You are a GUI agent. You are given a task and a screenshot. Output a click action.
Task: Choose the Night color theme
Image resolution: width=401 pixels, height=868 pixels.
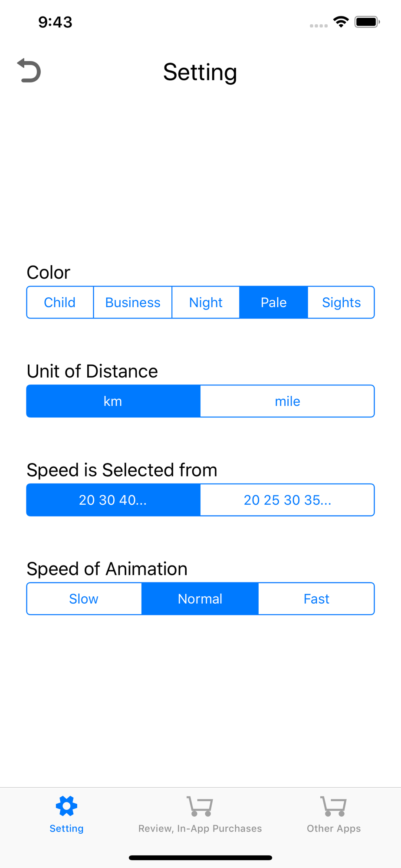206,302
